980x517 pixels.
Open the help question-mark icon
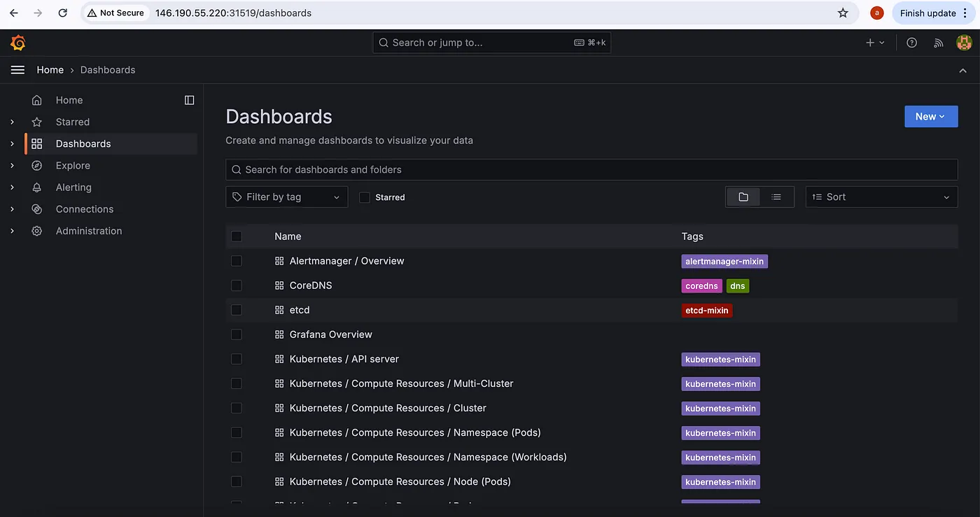coord(911,43)
